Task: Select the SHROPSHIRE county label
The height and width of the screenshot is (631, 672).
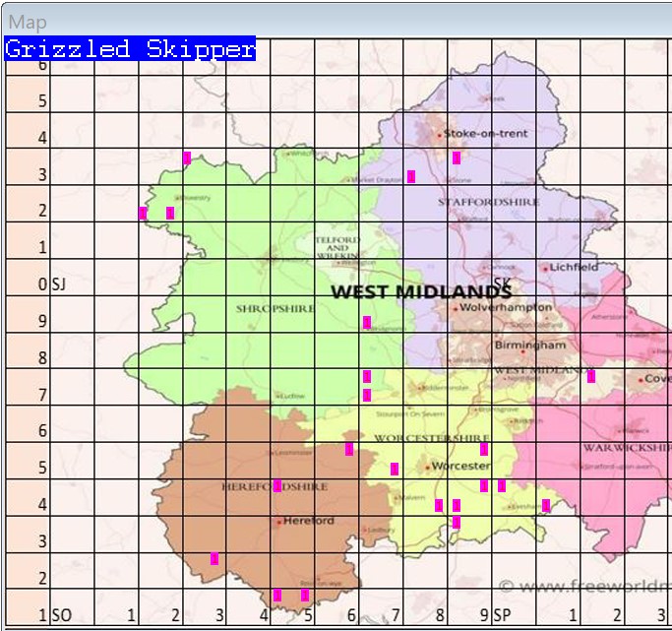Action: [275, 308]
